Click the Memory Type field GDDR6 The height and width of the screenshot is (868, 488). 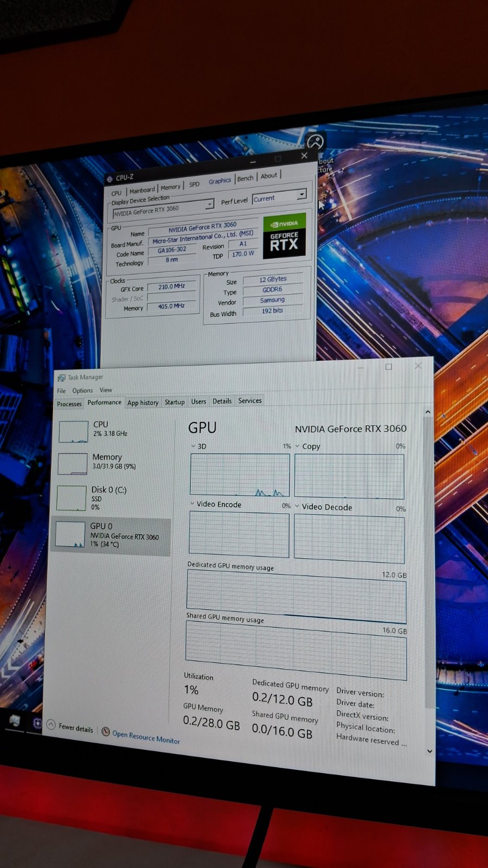tap(272, 289)
